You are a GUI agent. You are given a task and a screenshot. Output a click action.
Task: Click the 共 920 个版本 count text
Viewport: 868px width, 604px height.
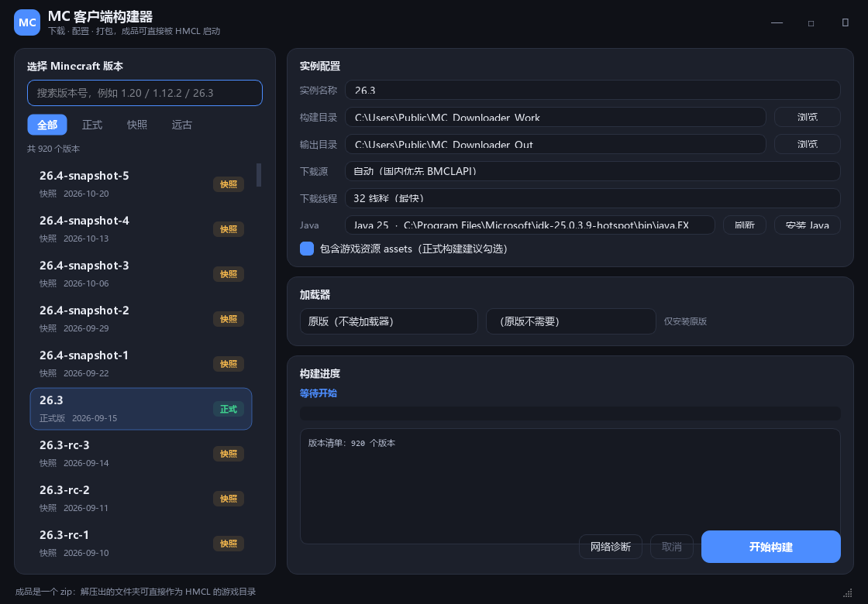click(53, 149)
